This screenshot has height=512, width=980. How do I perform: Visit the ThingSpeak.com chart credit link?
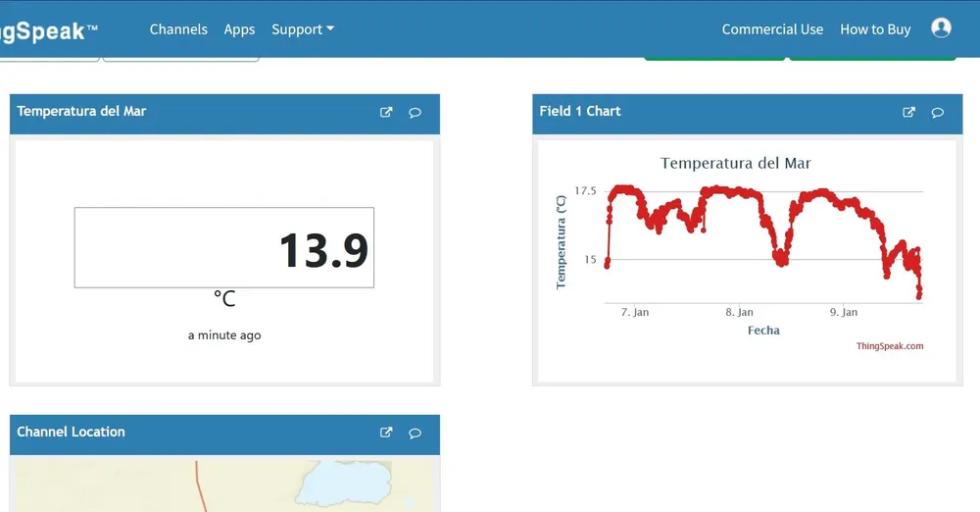tap(890, 346)
